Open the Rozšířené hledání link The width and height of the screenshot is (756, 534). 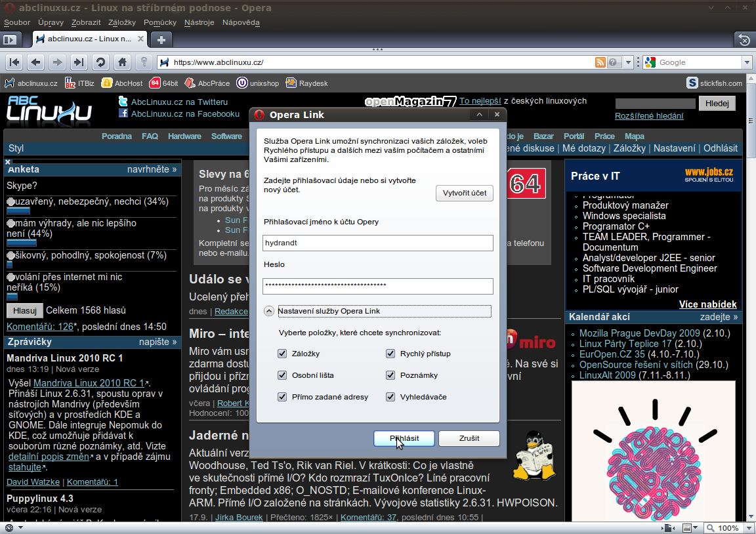click(649, 115)
